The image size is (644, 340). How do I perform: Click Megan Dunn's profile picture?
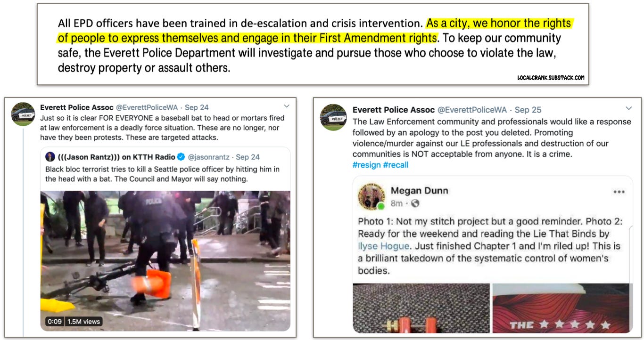pyautogui.click(x=372, y=196)
